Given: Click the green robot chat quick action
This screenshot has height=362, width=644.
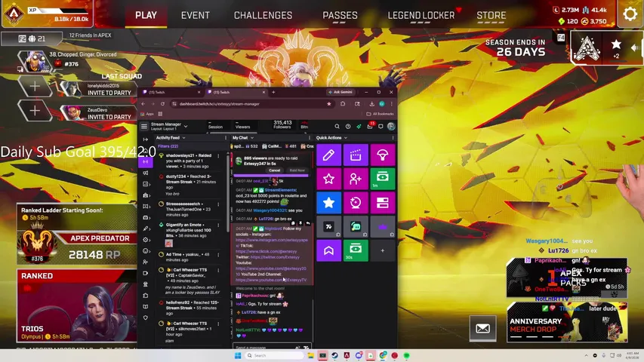Looking at the screenshot, I should [356, 226].
